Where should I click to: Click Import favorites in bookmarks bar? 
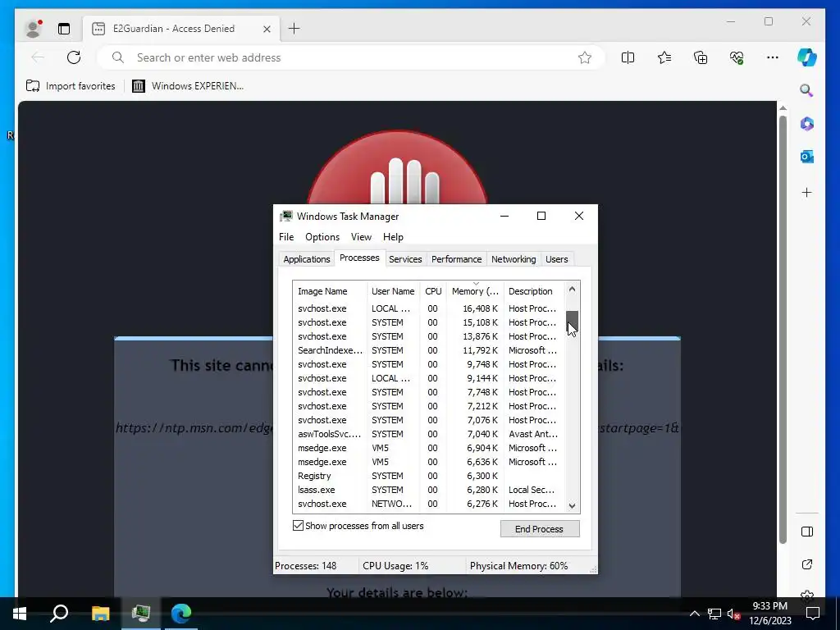[x=71, y=85]
